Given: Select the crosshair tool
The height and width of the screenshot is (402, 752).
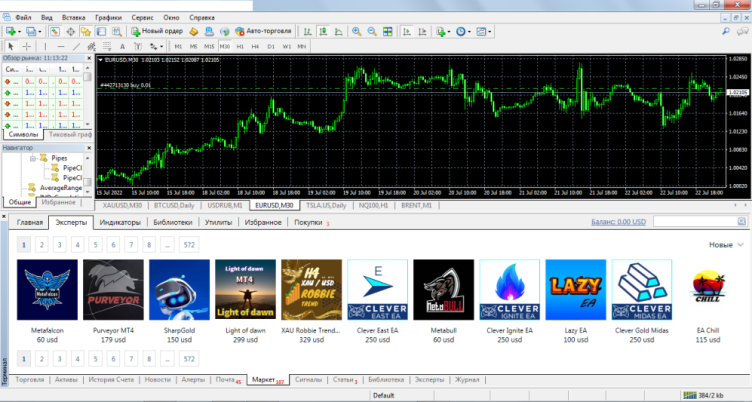Looking at the screenshot, I should tap(27, 46).
